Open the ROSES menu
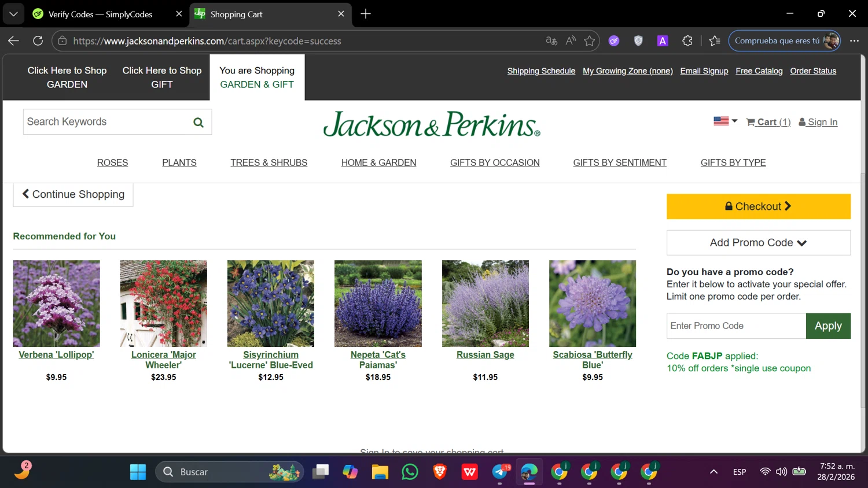 click(112, 163)
